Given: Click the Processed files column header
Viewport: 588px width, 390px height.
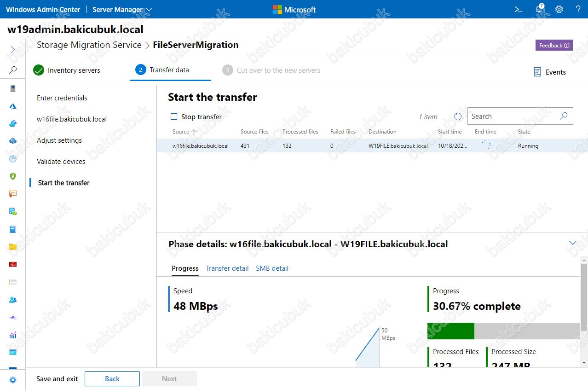Looking at the screenshot, I should coord(300,132).
